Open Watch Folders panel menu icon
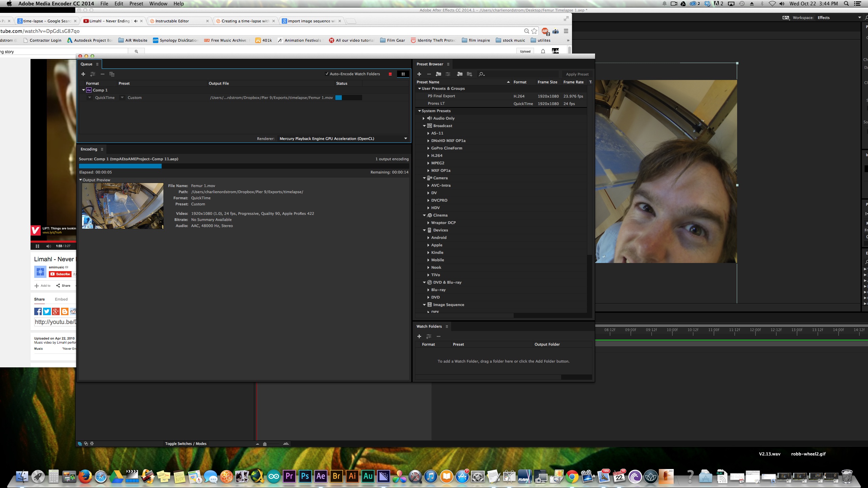The width and height of the screenshot is (868, 488). point(447,326)
